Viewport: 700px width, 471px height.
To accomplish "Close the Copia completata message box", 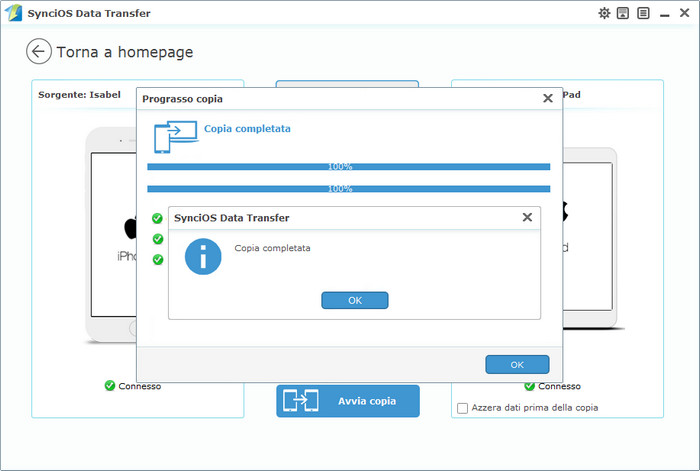I will pyautogui.click(x=527, y=217).
